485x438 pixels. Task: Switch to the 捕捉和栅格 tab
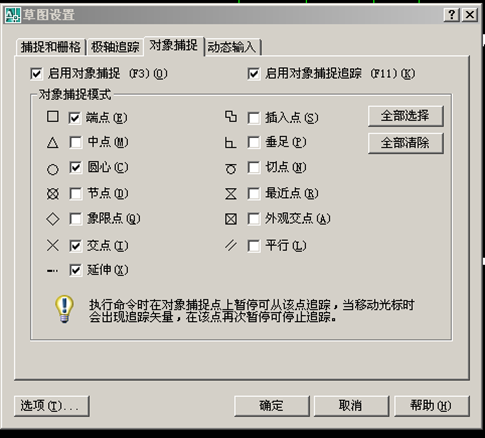(x=51, y=47)
